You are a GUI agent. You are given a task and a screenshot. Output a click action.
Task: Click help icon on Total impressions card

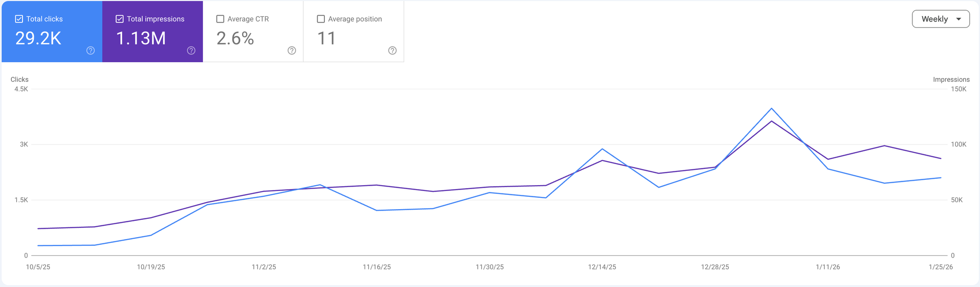click(x=191, y=50)
